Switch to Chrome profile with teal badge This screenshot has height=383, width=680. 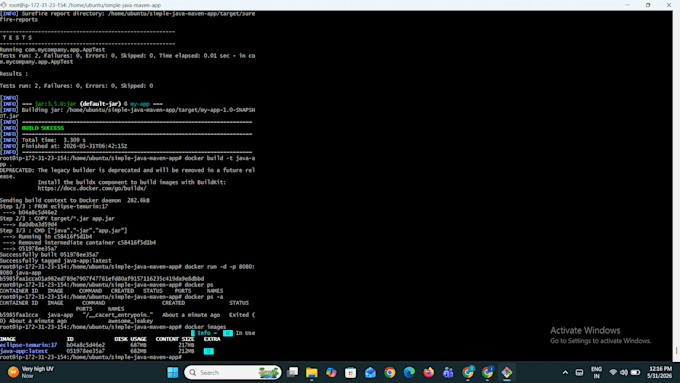point(468,372)
